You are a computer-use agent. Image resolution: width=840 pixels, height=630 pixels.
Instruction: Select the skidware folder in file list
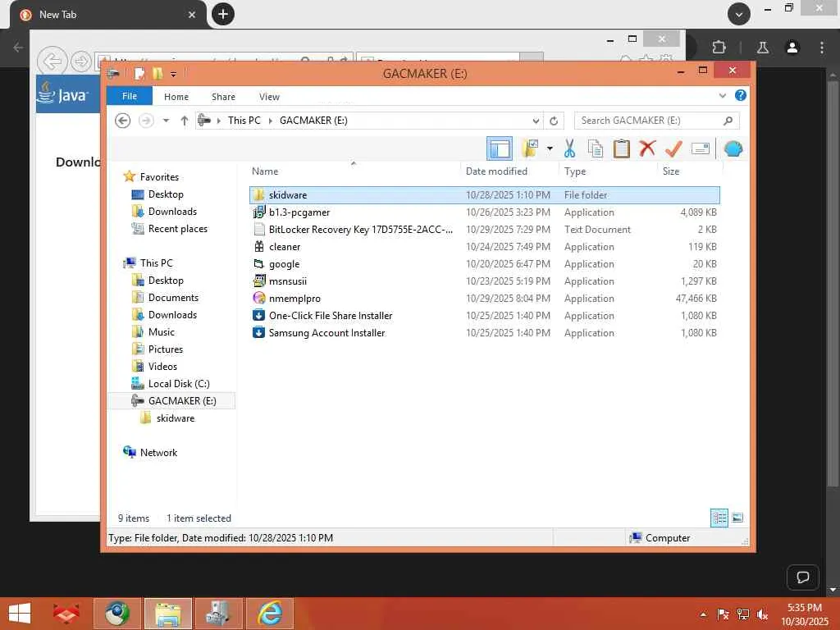coord(484,195)
